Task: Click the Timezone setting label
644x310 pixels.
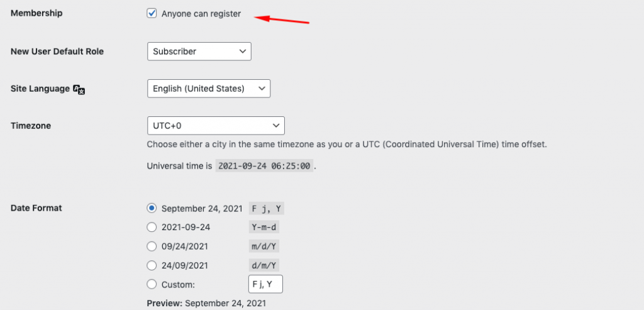Action: tap(31, 126)
